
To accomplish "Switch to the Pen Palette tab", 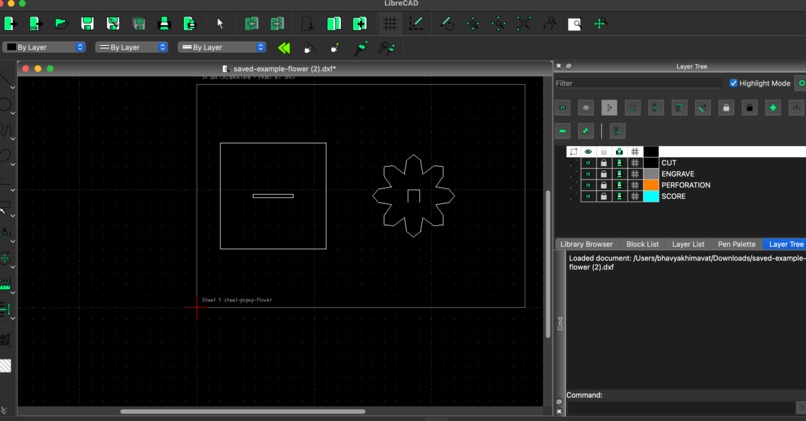I will coord(737,244).
